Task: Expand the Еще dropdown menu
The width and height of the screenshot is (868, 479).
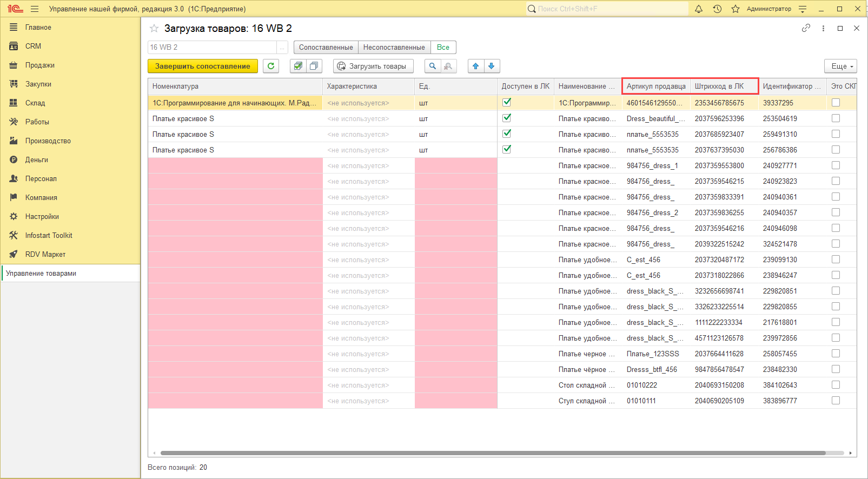Action: coord(840,66)
